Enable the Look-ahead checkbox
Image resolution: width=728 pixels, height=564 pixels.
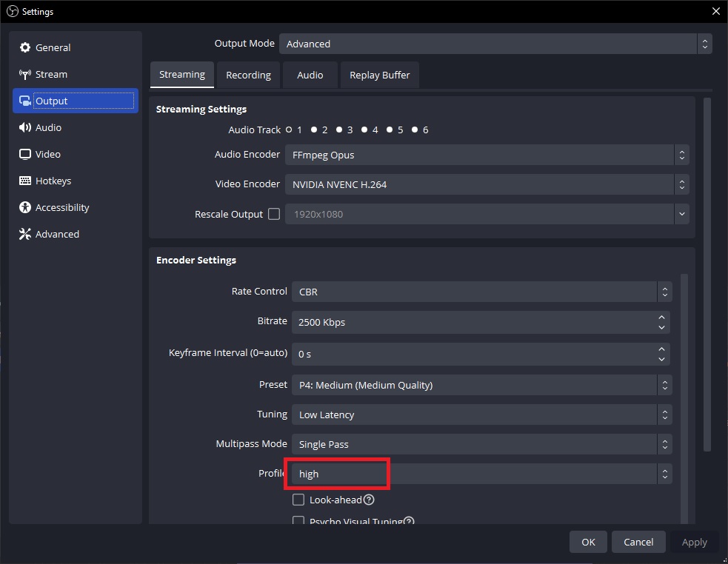[x=298, y=500]
